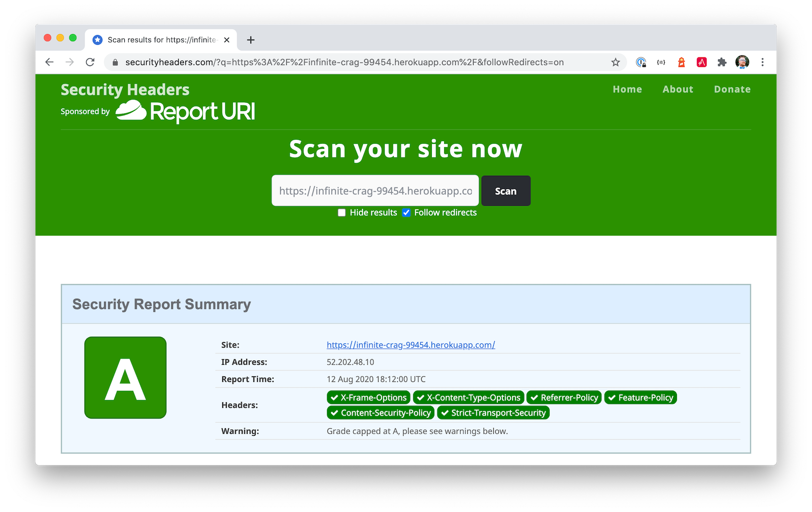Reload the current page
The width and height of the screenshot is (812, 512).
point(90,62)
